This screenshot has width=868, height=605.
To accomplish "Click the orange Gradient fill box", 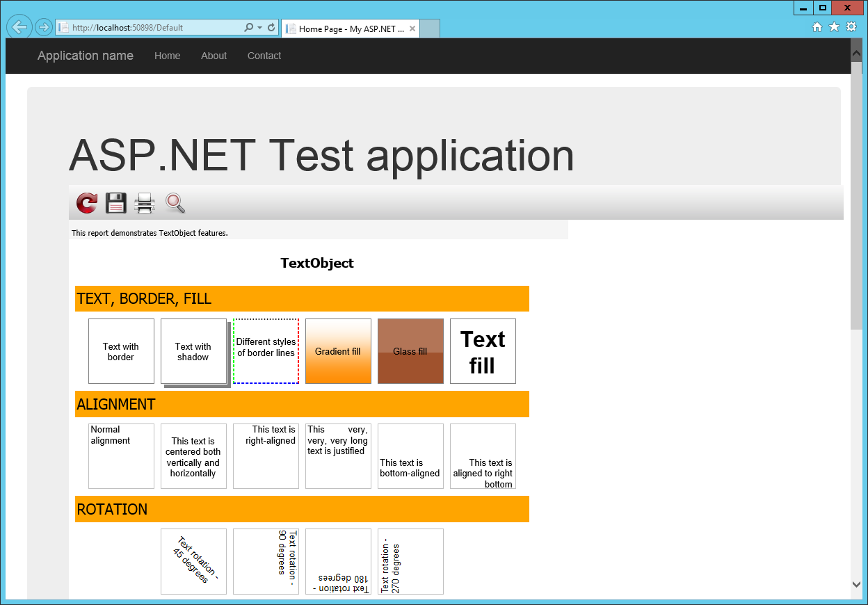I will [x=338, y=351].
